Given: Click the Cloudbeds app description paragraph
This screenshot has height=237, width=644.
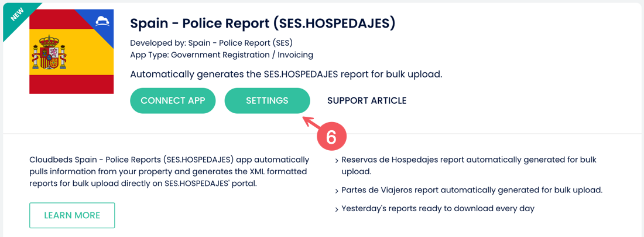Looking at the screenshot, I should [169, 171].
